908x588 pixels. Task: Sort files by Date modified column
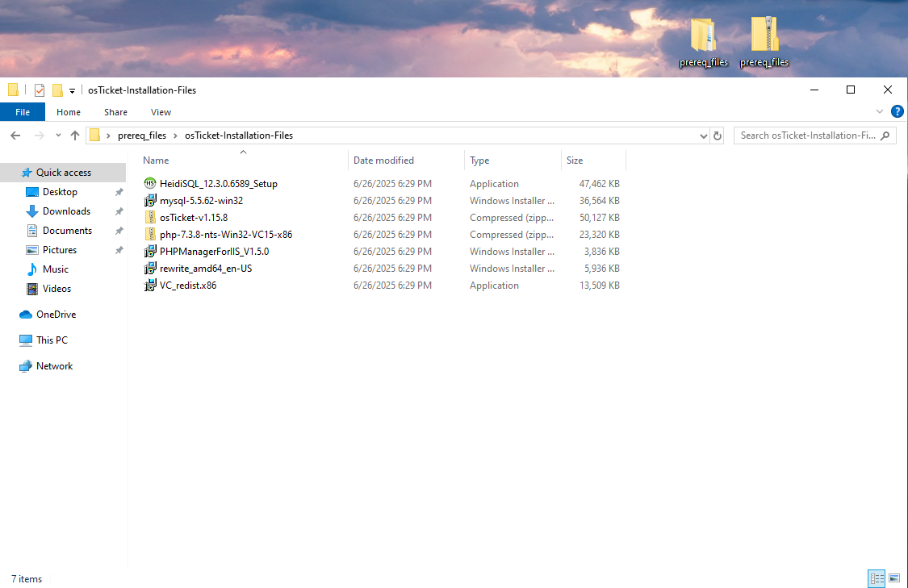[406, 161]
